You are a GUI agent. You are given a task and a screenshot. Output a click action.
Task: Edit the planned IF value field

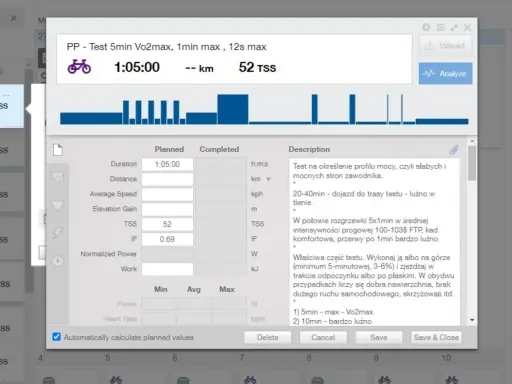pos(167,239)
